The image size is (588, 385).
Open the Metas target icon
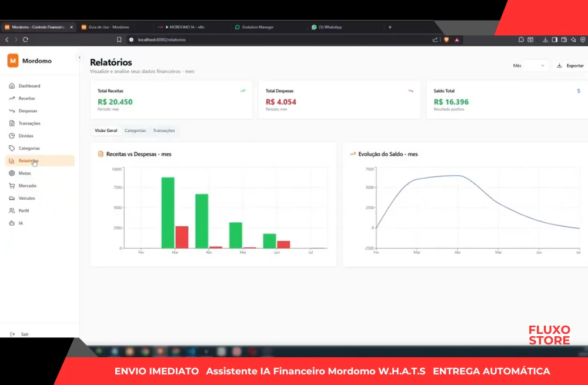point(12,173)
